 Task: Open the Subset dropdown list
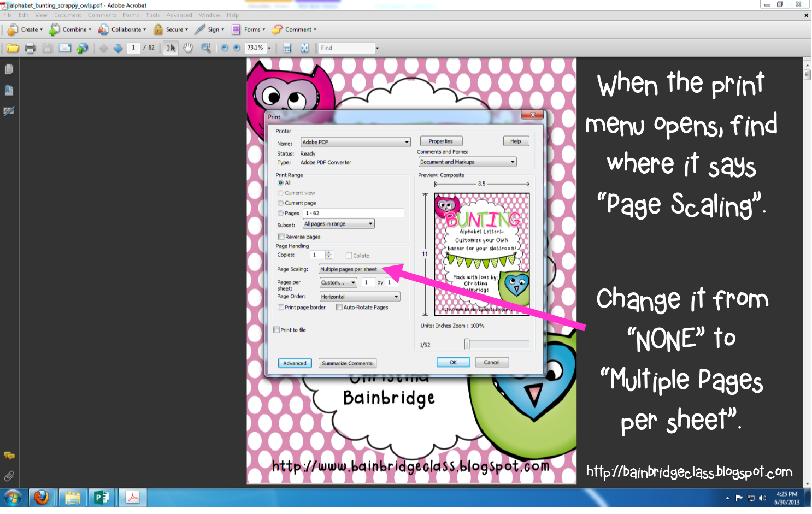point(339,224)
